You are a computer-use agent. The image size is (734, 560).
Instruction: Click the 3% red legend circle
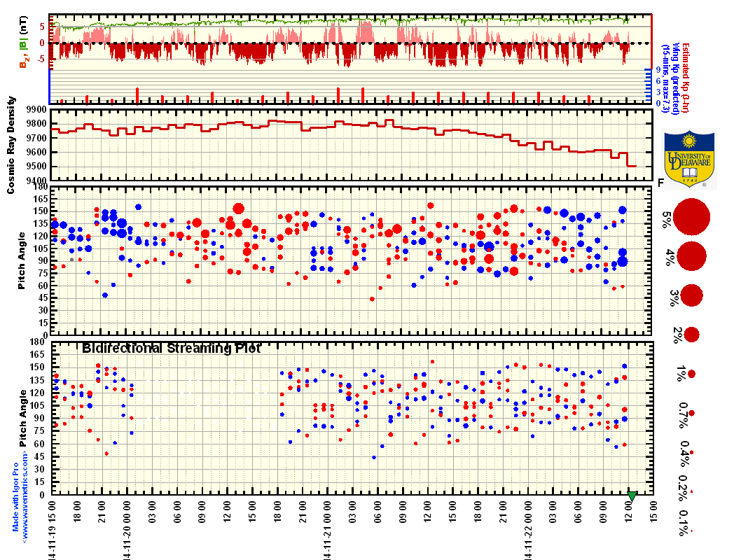pos(691,295)
